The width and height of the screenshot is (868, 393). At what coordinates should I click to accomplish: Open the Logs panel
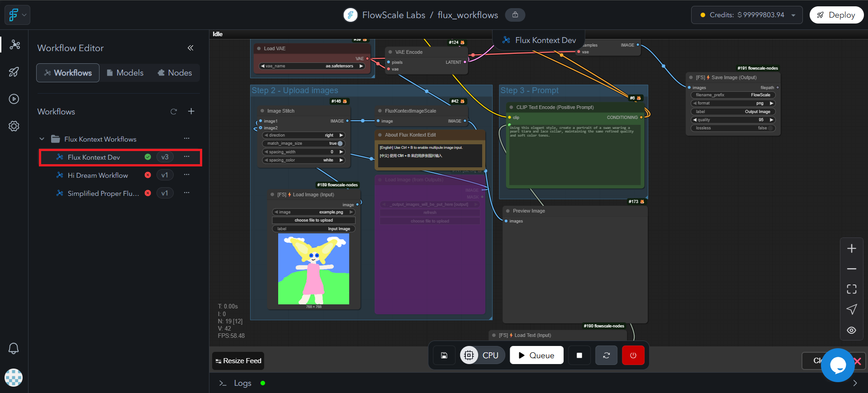[x=242, y=383]
